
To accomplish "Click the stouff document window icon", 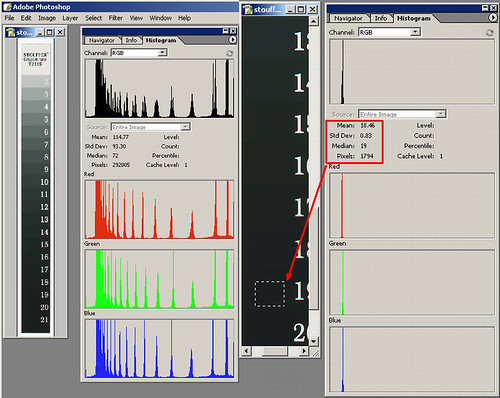I will (248, 10).
